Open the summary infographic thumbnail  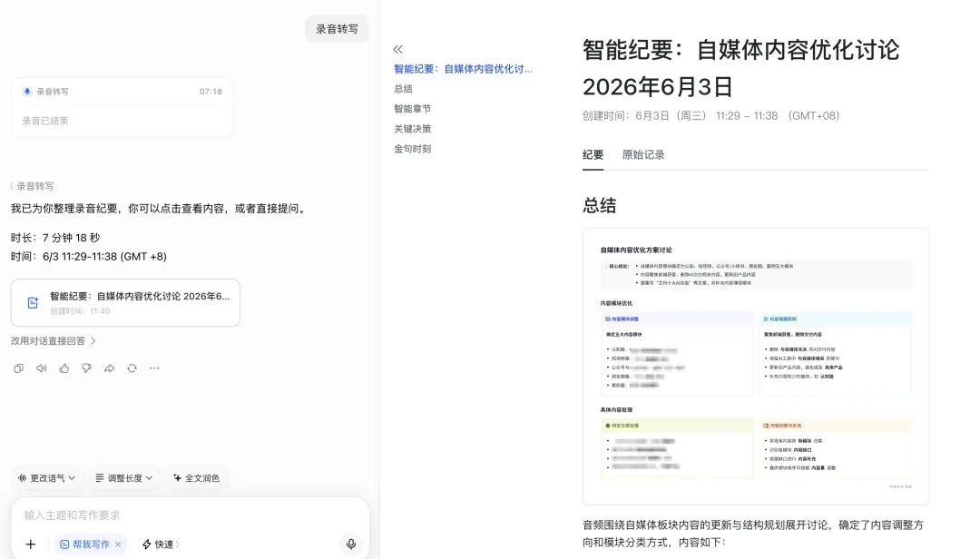tap(756, 367)
